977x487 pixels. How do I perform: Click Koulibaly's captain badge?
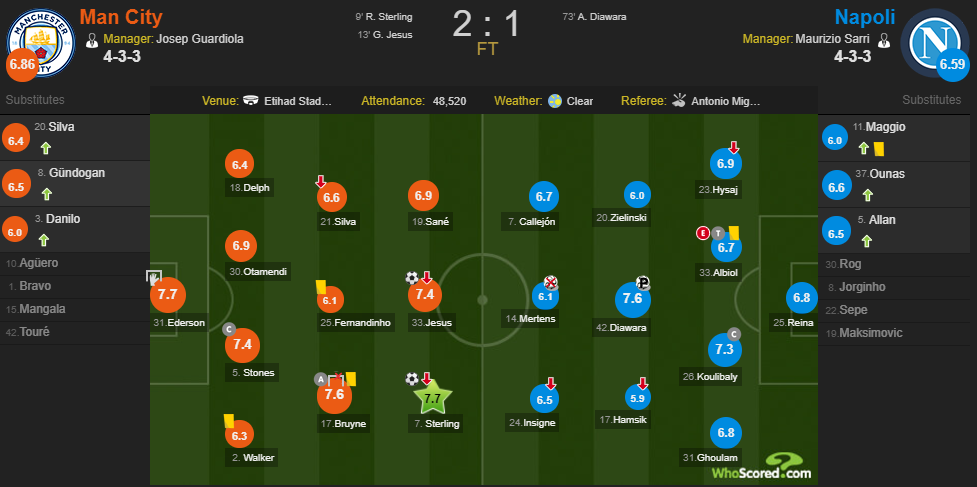click(734, 334)
